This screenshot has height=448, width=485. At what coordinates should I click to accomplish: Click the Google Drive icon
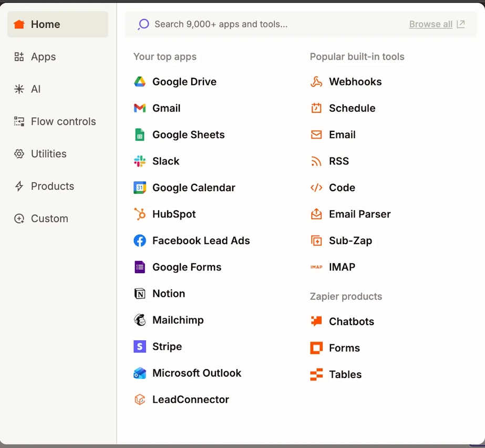click(140, 81)
